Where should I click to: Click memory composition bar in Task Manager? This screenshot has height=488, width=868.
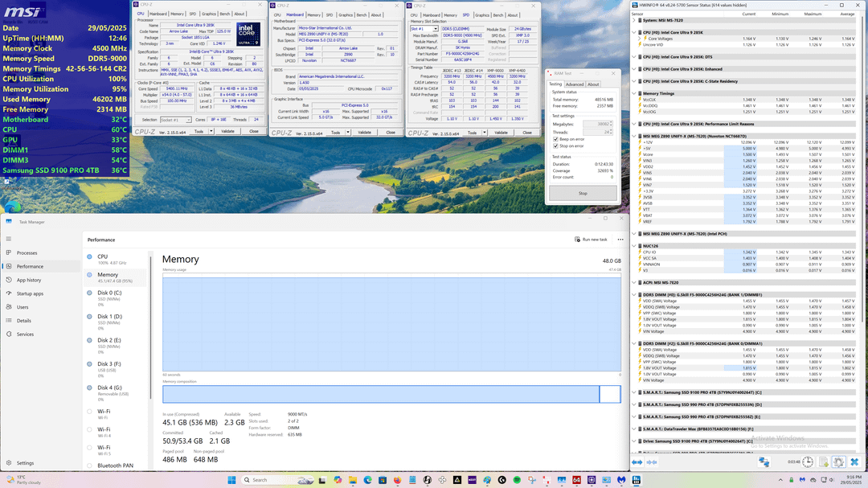click(x=391, y=394)
